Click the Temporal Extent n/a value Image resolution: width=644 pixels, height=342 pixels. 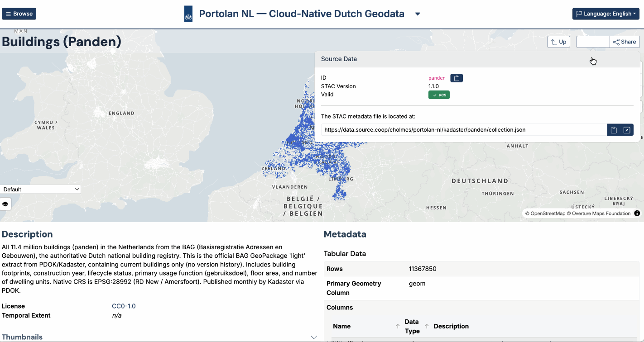pyautogui.click(x=116, y=316)
